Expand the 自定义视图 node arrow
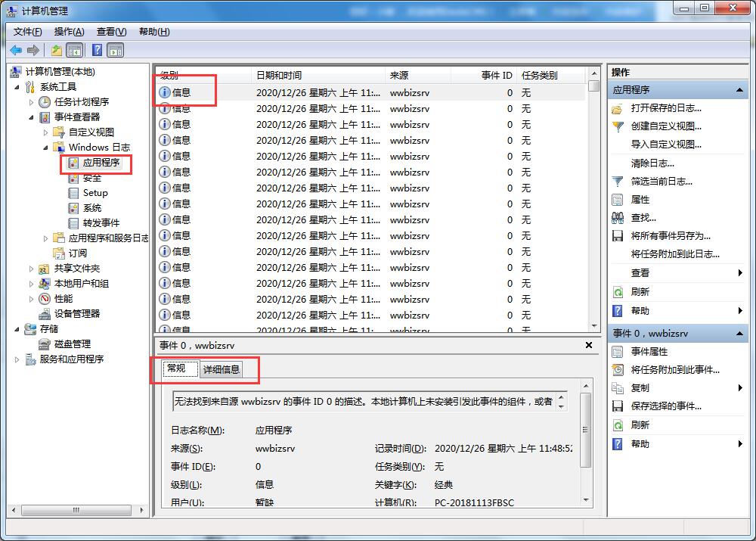The width and height of the screenshot is (756, 541). pyautogui.click(x=46, y=132)
